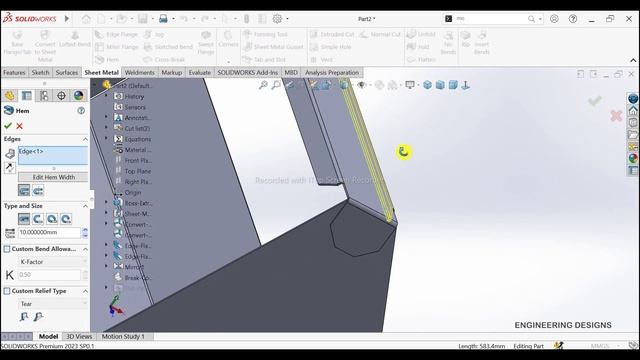Select the Bend Outside hem position button
Viewport: 640px width, 360px height.
tap(38, 191)
